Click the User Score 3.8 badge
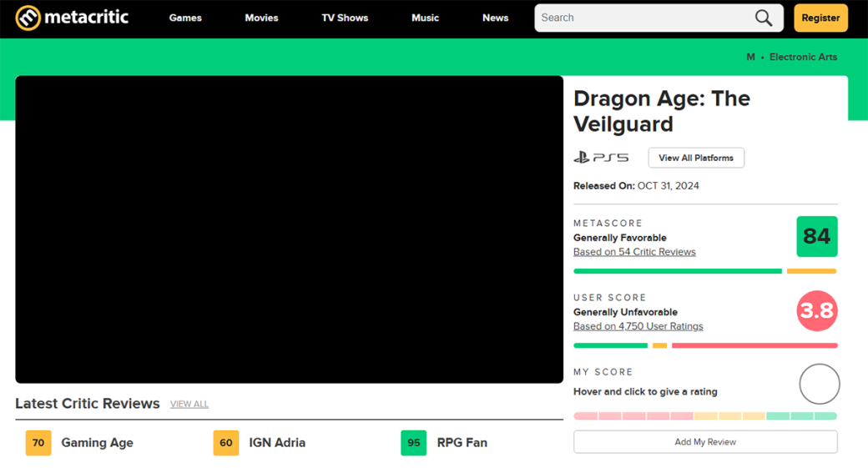 [x=817, y=311]
